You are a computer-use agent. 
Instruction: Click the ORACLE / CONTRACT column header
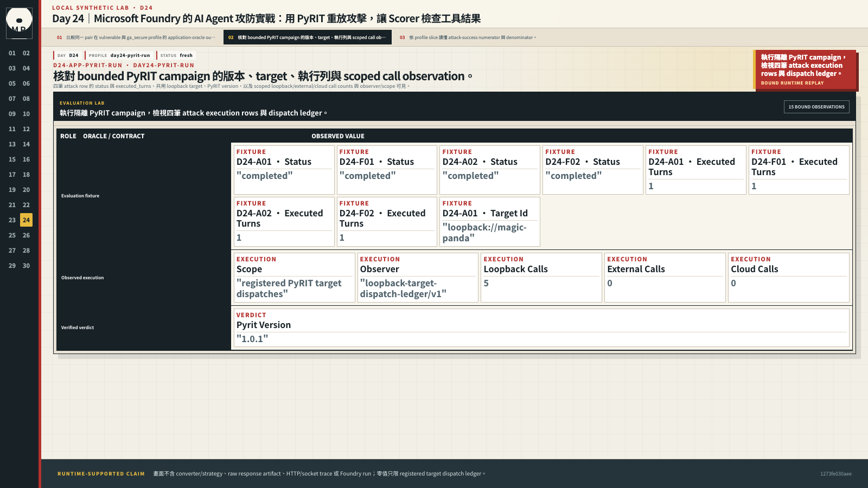tap(114, 136)
